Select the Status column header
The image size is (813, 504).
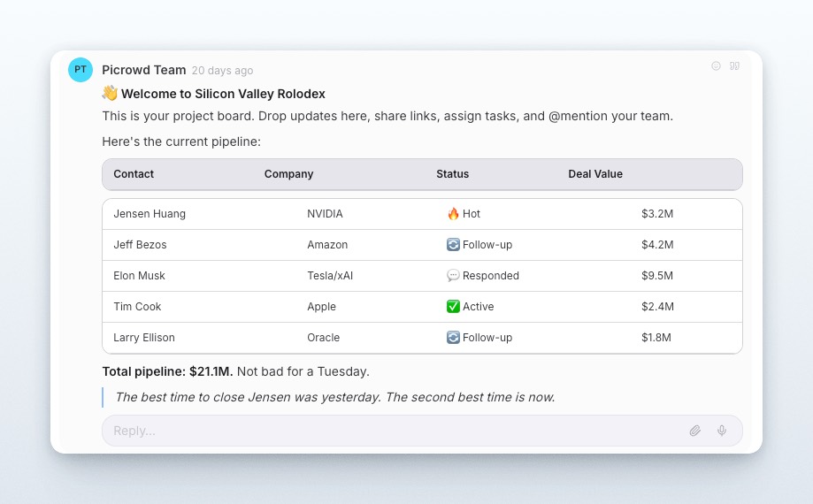click(453, 174)
